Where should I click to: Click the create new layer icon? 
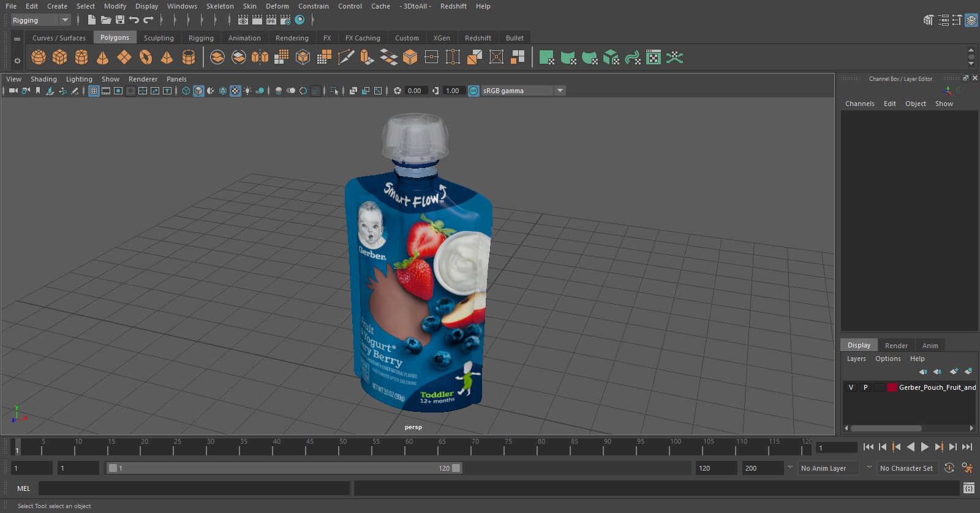tap(954, 371)
